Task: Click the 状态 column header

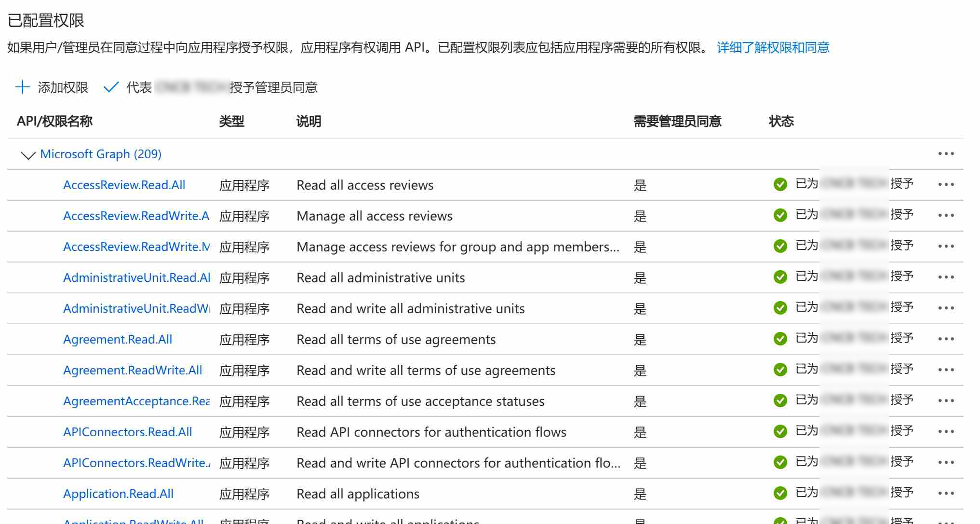Action: [781, 121]
